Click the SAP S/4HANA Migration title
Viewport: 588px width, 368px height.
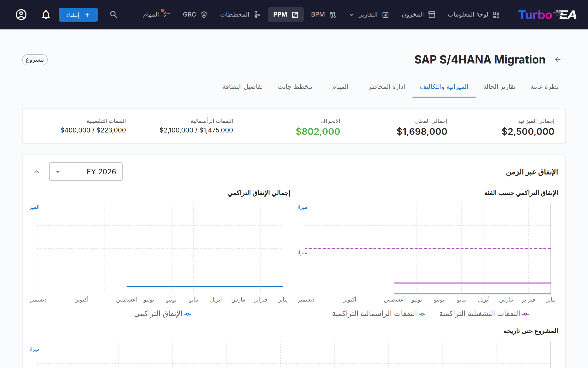click(x=480, y=60)
